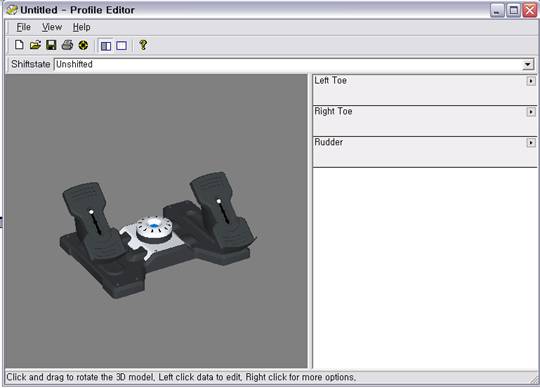Expand the Left Toe options arrow
This screenshot has width=540, height=388.
[531, 81]
